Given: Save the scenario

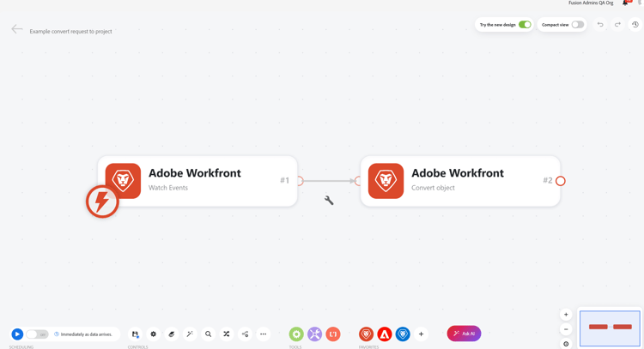Looking at the screenshot, I should point(135,334).
